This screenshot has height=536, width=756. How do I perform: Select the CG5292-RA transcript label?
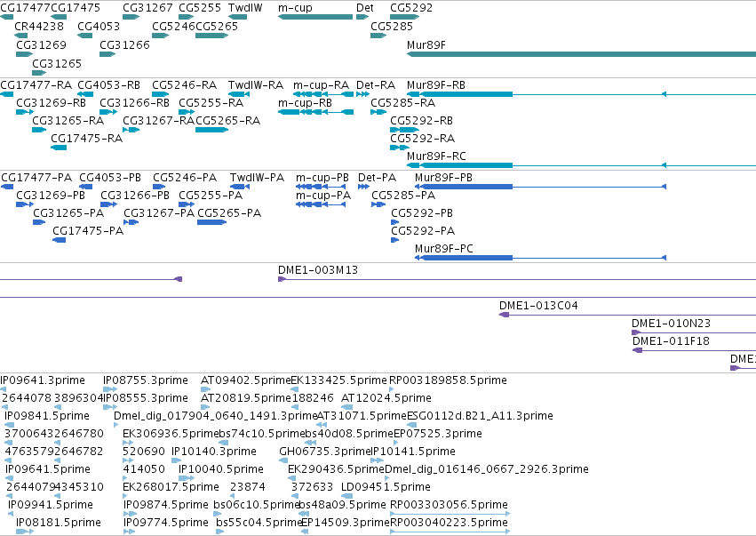click(422, 138)
